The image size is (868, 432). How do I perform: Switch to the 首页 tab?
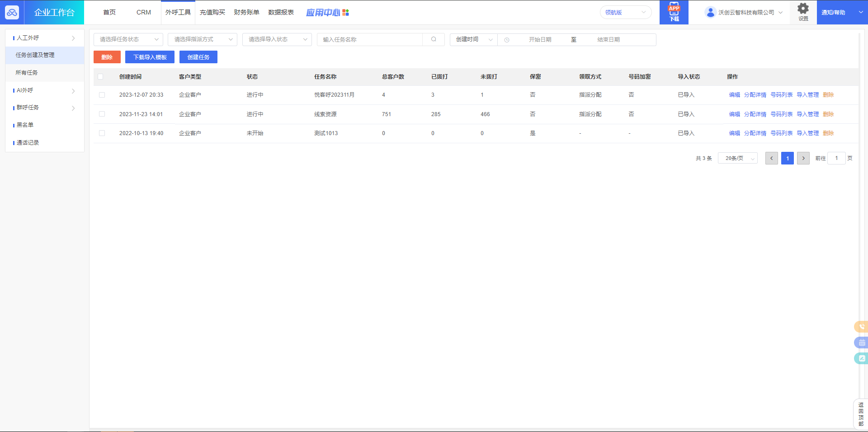point(109,12)
